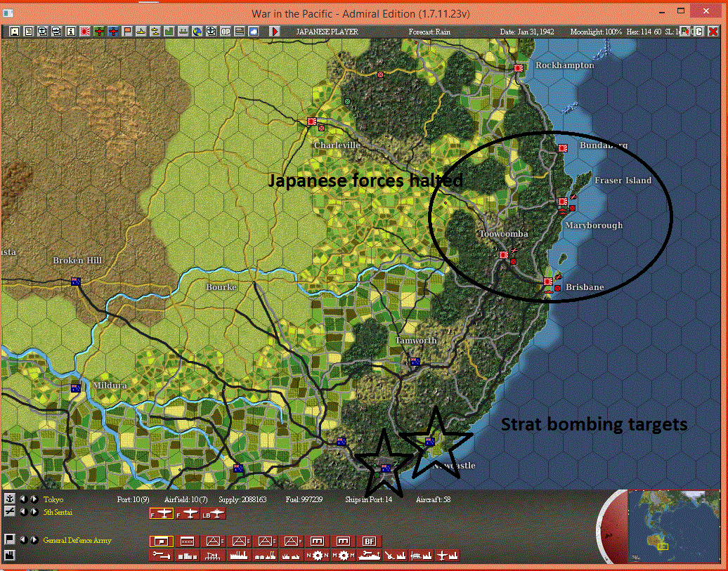Click the OP toolbar button
Viewport: 728px width, 571px height.
(226, 32)
